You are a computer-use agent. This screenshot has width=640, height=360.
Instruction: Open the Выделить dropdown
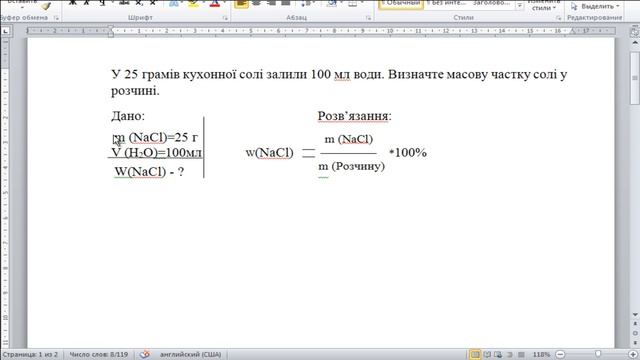click(595, 7)
